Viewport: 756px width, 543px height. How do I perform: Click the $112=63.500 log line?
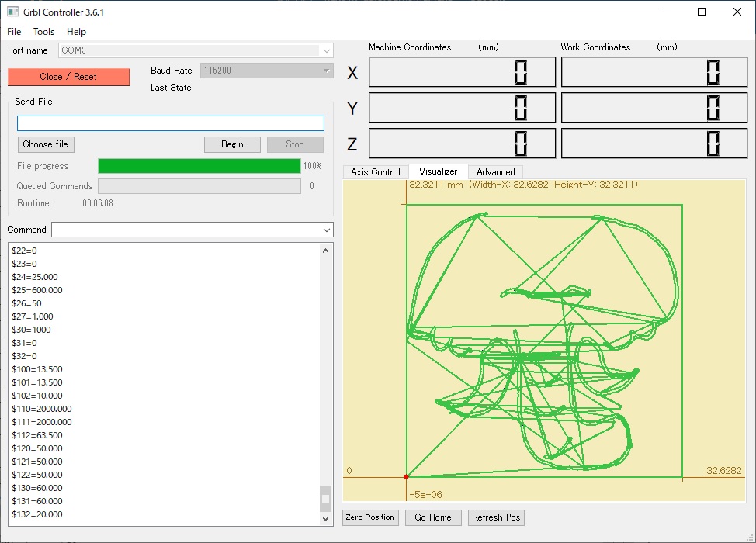37,435
